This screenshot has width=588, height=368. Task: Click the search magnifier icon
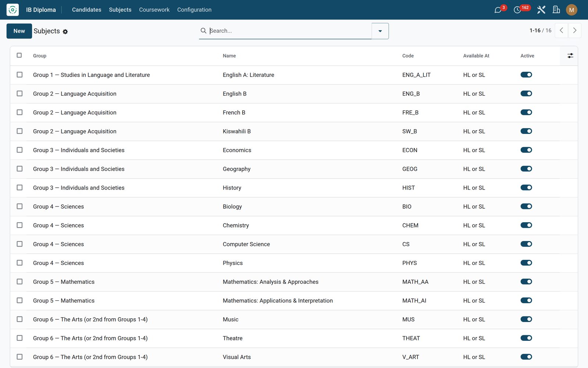(x=203, y=31)
